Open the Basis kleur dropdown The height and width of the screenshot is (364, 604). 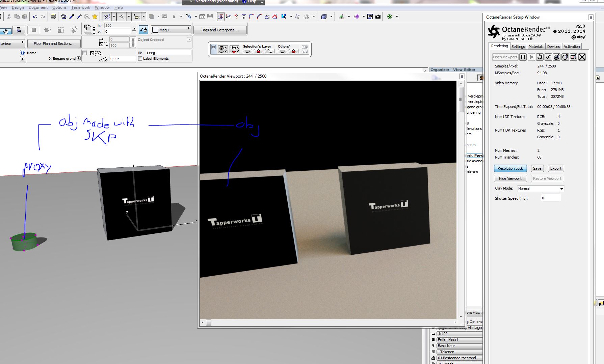point(459,346)
